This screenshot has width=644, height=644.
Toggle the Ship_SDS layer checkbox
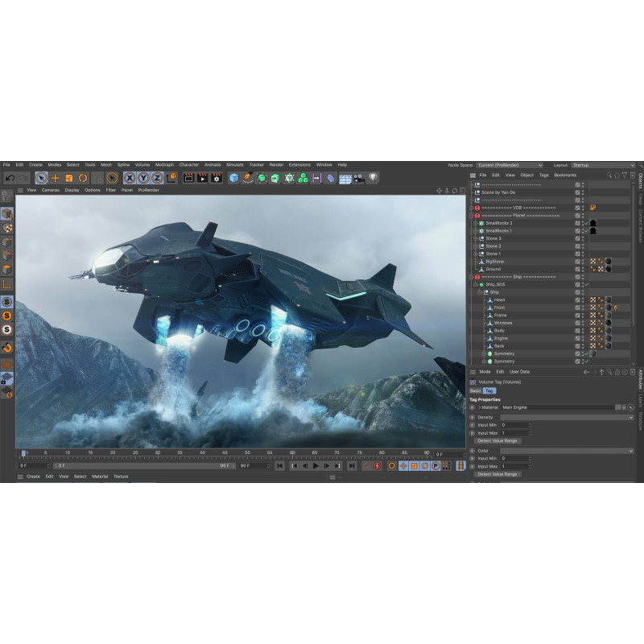[x=577, y=284]
